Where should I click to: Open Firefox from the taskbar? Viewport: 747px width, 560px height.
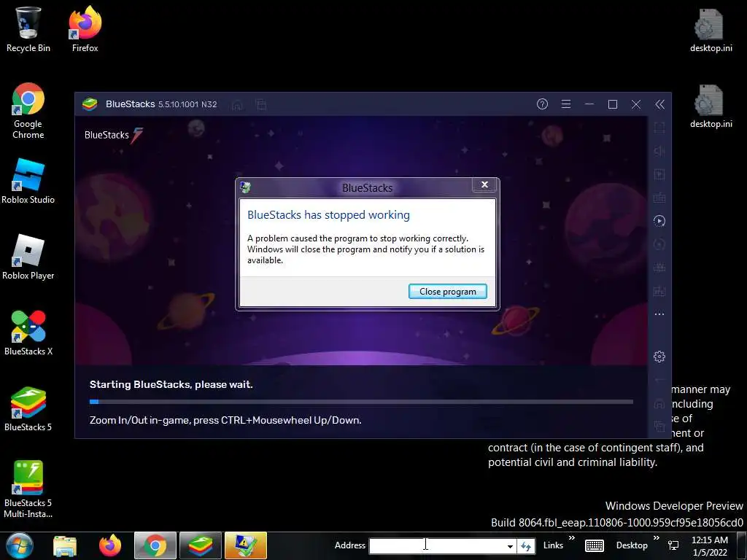[x=110, y=545]
